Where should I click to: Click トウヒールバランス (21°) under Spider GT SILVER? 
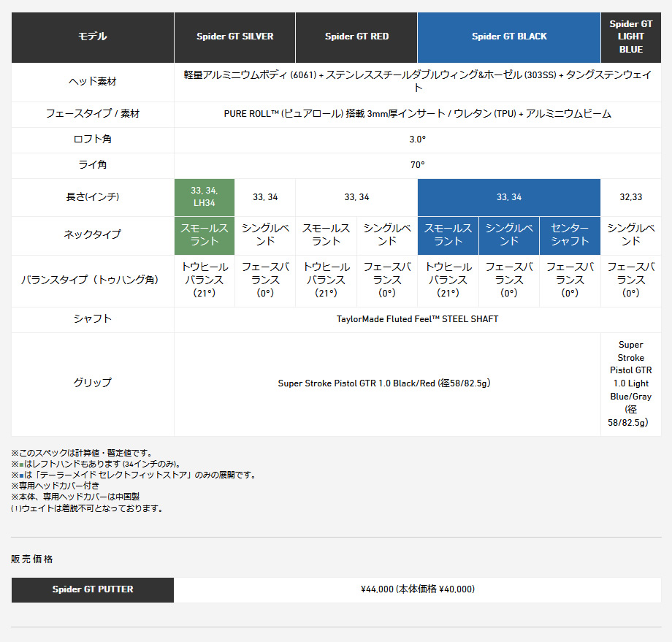click(x=205, y=280)
